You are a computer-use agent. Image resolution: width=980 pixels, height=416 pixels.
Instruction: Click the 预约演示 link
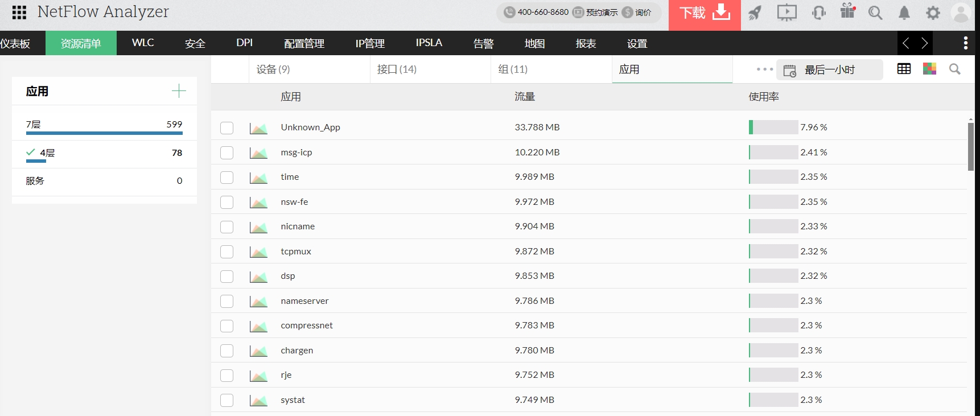click(x=595, y=12)
